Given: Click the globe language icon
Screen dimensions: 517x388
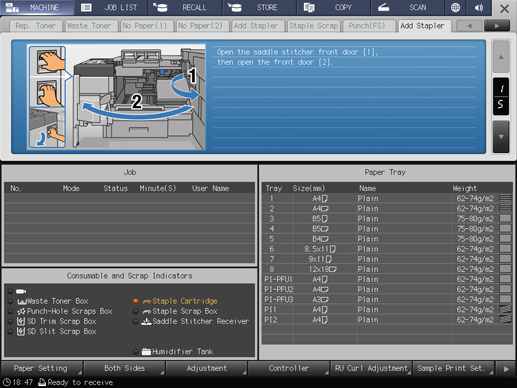Looking at the screenshot, I should click(455, 7).
